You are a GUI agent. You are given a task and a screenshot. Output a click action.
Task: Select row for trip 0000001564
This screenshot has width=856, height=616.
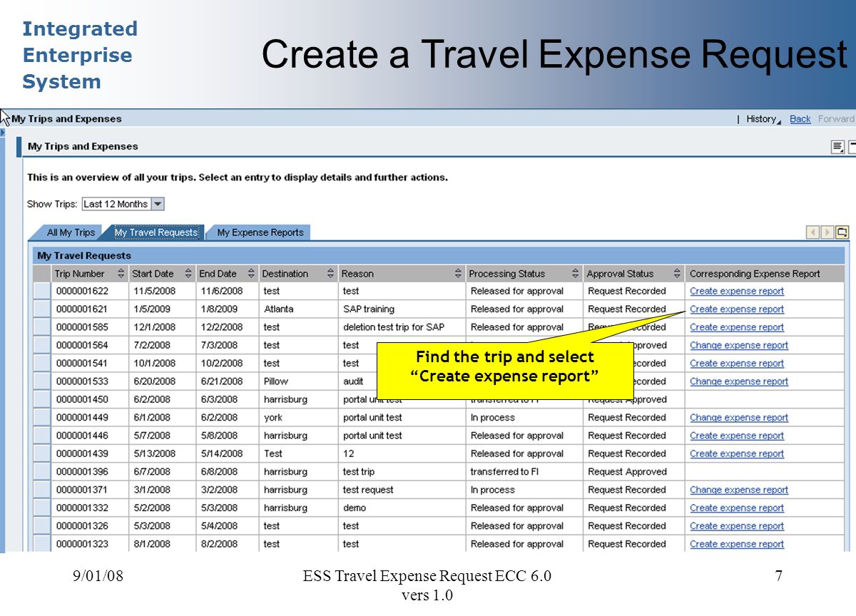(x=42, y=345)
